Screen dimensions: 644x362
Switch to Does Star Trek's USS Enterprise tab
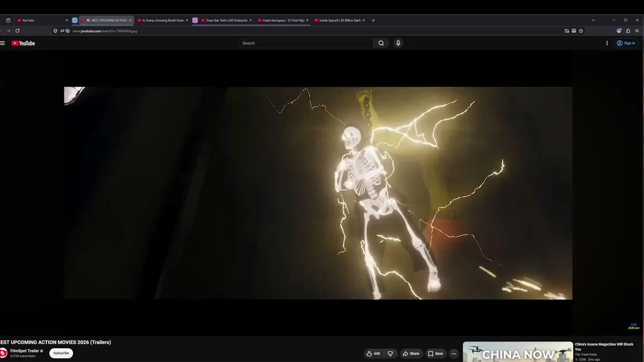pos(226,20)
